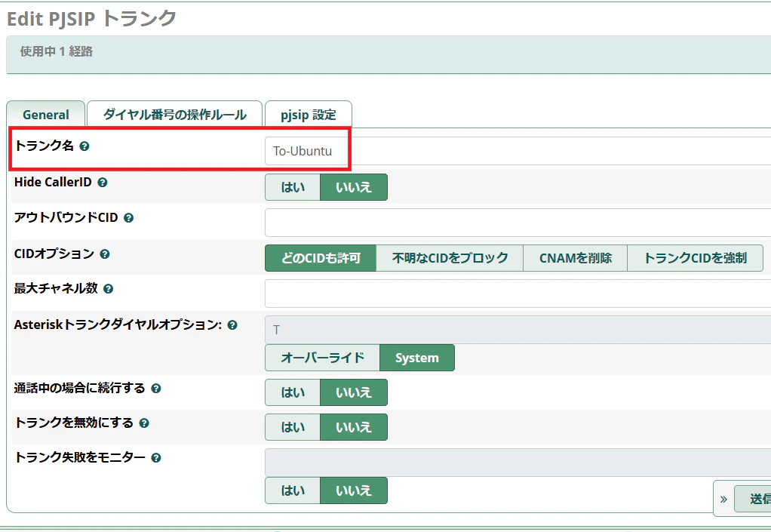Open help icon next to Asteriskトランクダイヤルオプション
This screenshot has width=771, height=532.
tap(232, 325)
